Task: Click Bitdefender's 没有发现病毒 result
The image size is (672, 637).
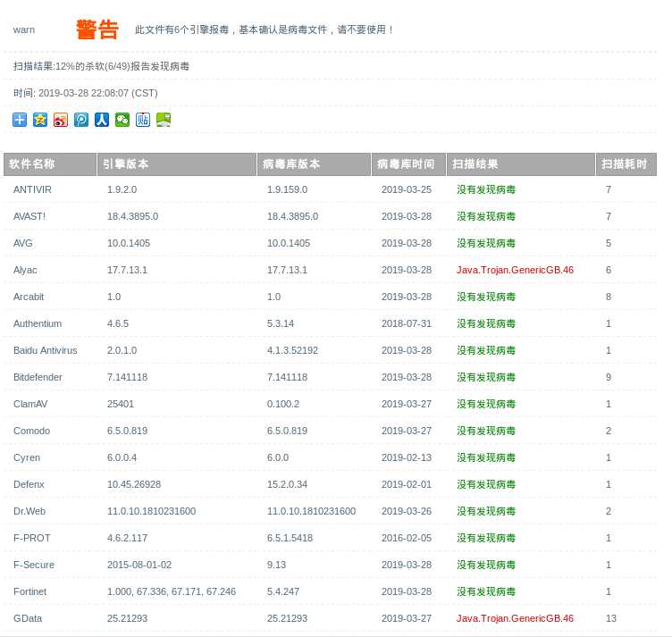Action: click(x=486, y=377)
